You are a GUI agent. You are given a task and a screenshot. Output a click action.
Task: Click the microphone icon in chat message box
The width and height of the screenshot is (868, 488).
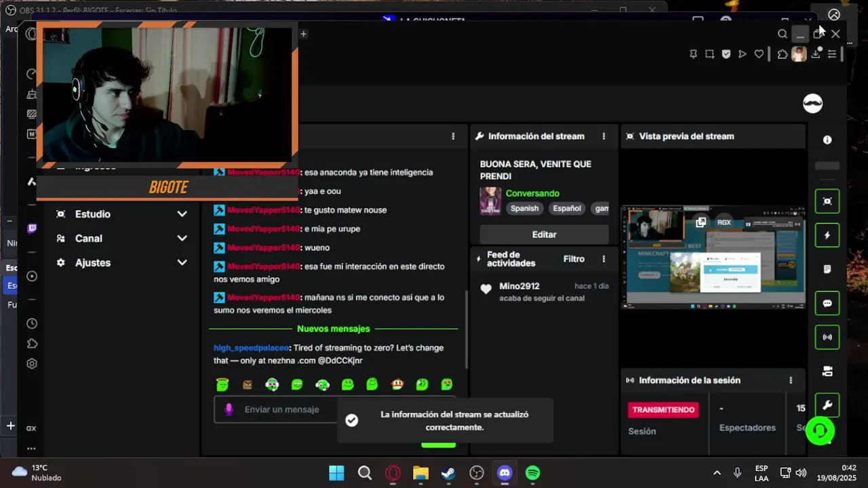pos(229,409)
